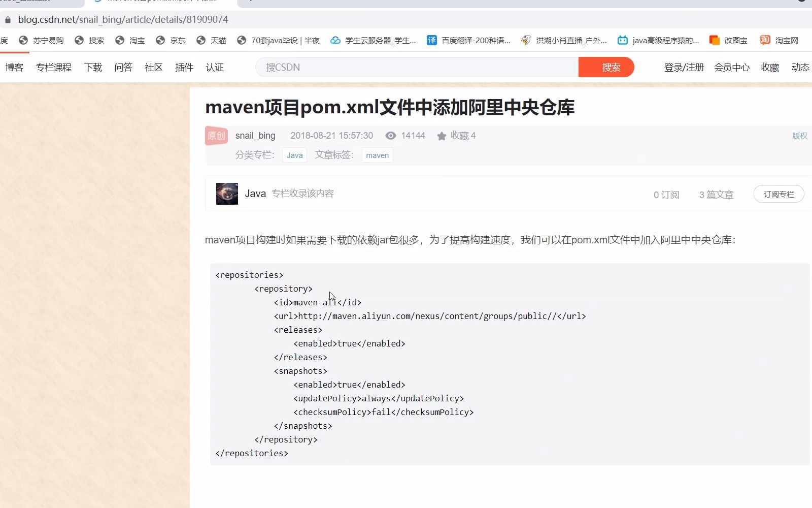Open the 博客 section in navigation

coord(14,67)
